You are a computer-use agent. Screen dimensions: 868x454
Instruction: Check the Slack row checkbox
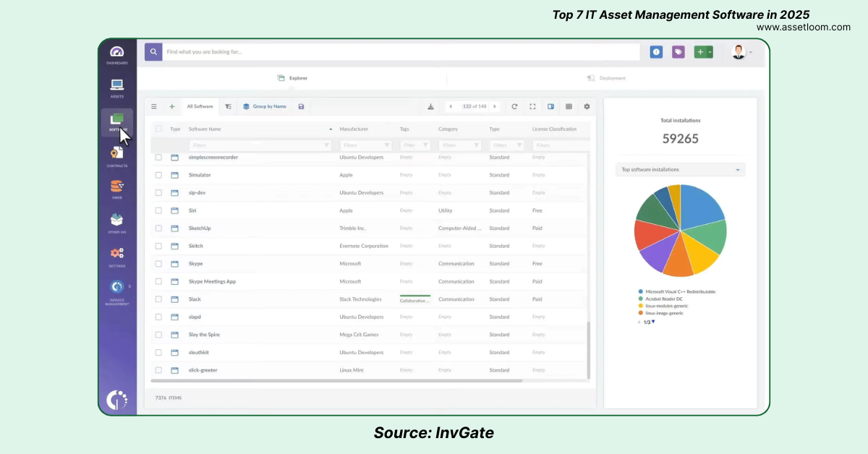(158, 299)
